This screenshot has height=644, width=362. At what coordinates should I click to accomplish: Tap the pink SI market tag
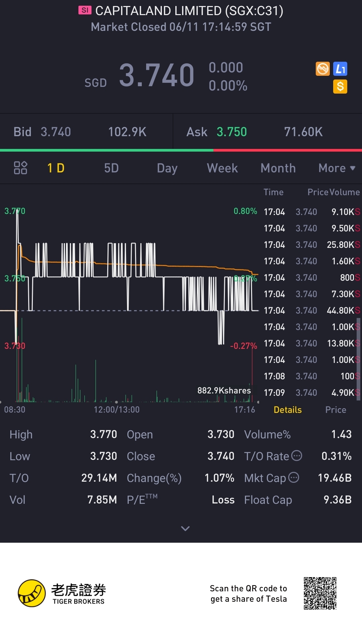(85, 10)
